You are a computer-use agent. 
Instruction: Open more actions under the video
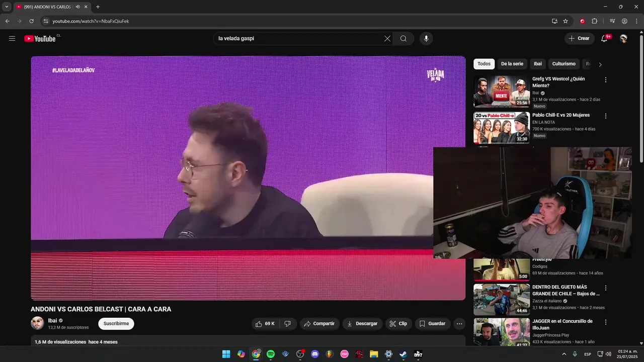click(x=459, y=324)
